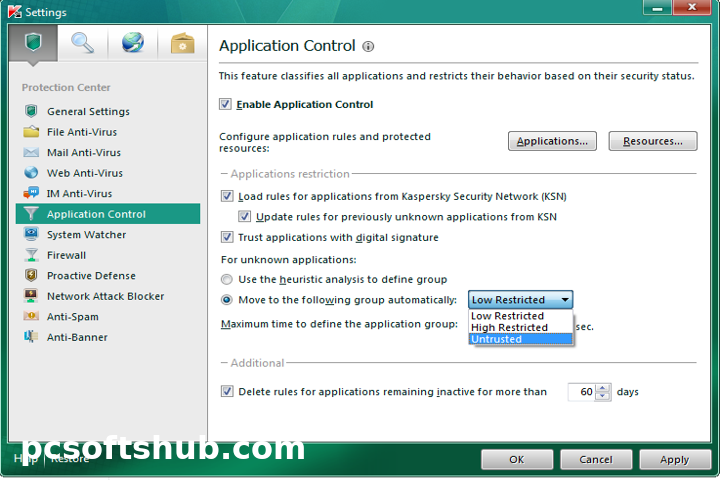720x480 pixels.
Task: Select General Settings in sidebar
Action: coord(108,112)
